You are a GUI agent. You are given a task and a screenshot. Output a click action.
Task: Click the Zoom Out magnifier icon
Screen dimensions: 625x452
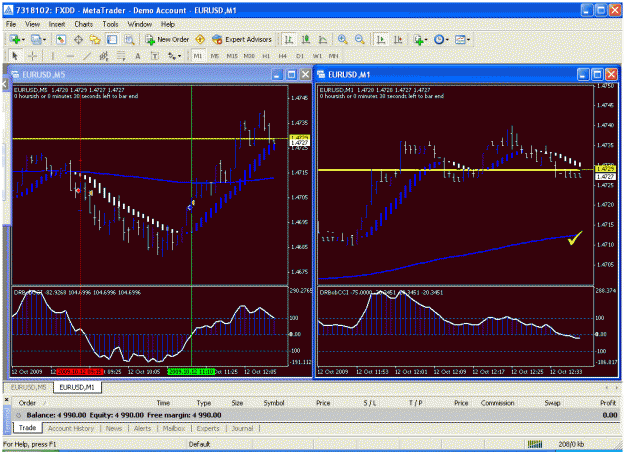point(360,39)
